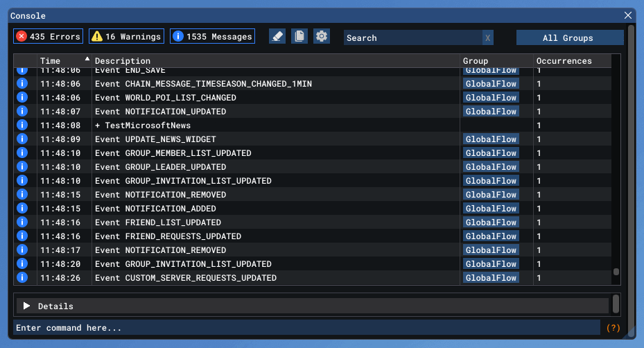
Task: Click the 11:48:26 timestamp cell
Action: pyautogui.click(x=60, y=278)
